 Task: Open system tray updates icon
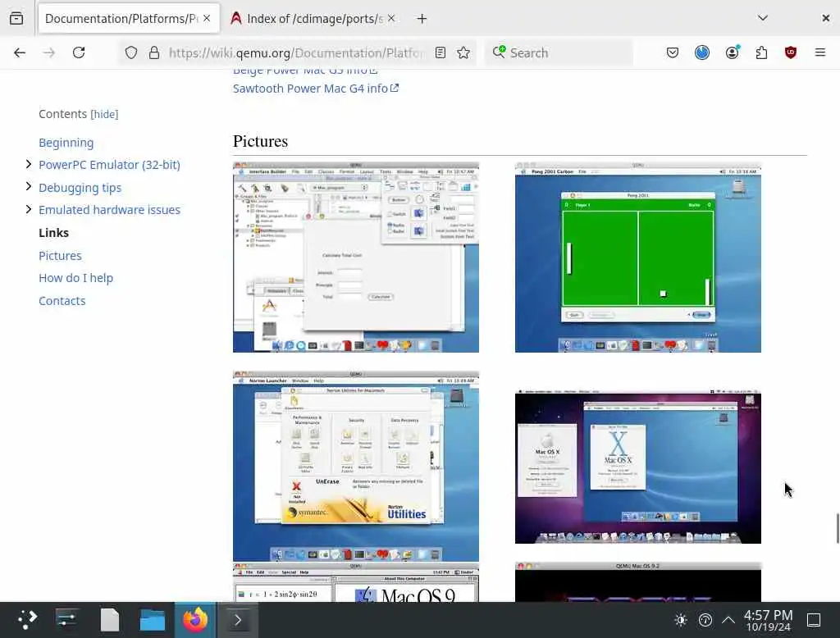pyautogui.click(x=705, y=620)
